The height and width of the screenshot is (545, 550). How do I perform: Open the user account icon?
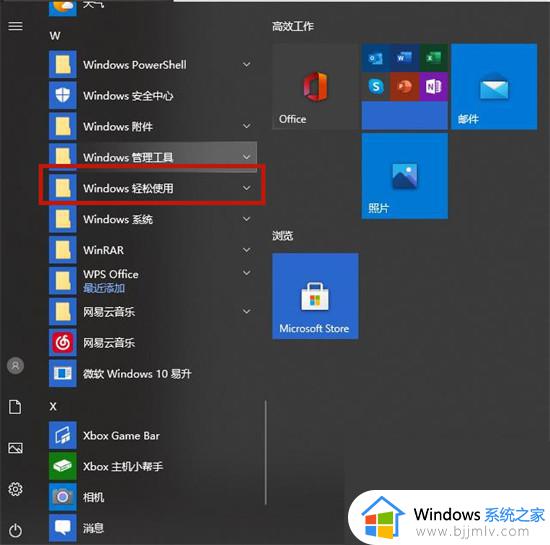point(15,366)
